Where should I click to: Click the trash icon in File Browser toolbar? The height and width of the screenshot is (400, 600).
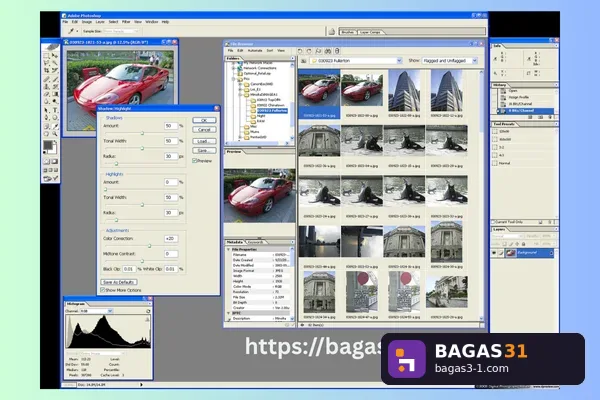(337, 51)
